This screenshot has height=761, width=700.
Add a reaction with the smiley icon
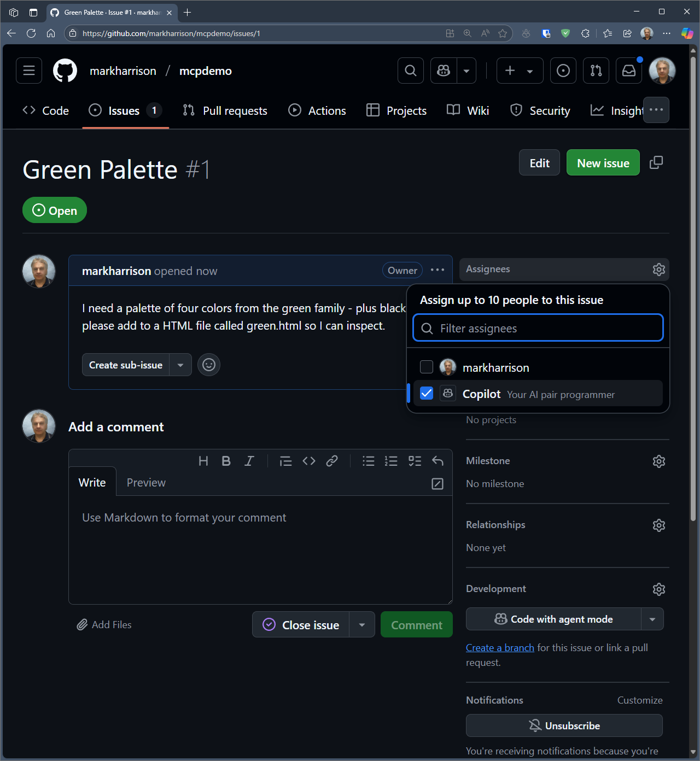(x=209, y=365)
